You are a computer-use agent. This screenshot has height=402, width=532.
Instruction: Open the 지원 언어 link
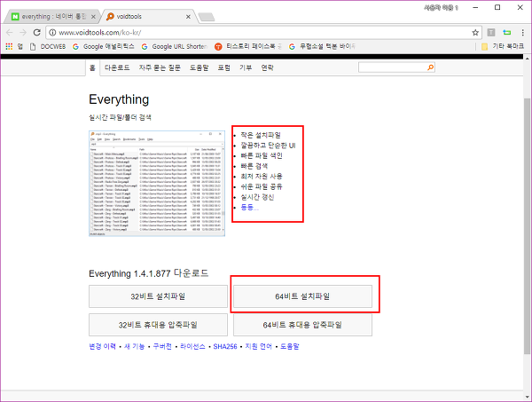(259, 346)
